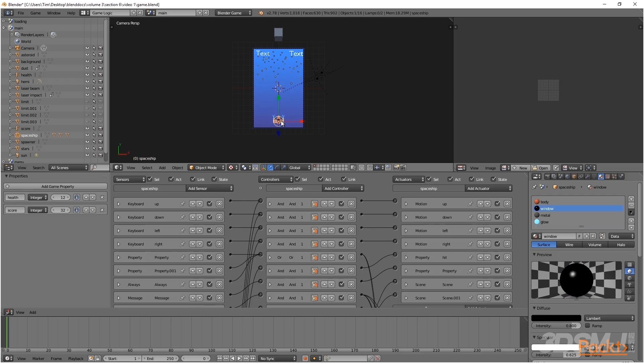Image resolution: width=644 pixels, height=363 pixels.
Task: Open the Add Sensor dropdown
Action: tap(210, 189)
